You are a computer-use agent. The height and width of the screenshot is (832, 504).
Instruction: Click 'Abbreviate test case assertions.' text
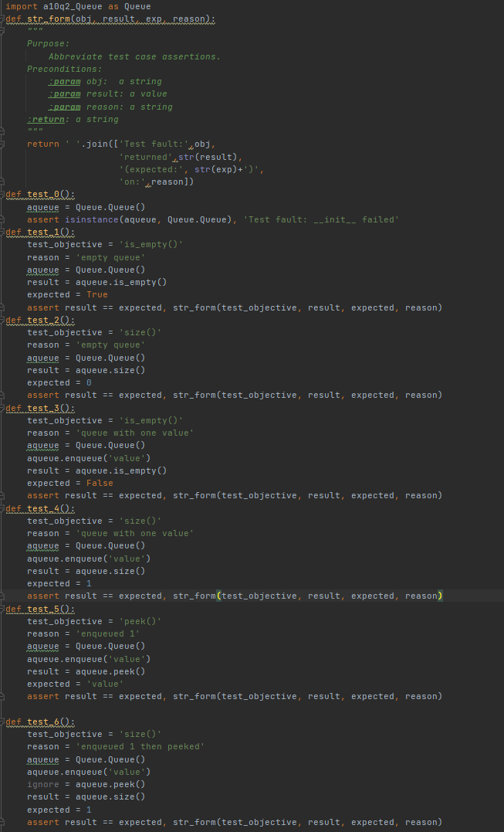[134, 56]
